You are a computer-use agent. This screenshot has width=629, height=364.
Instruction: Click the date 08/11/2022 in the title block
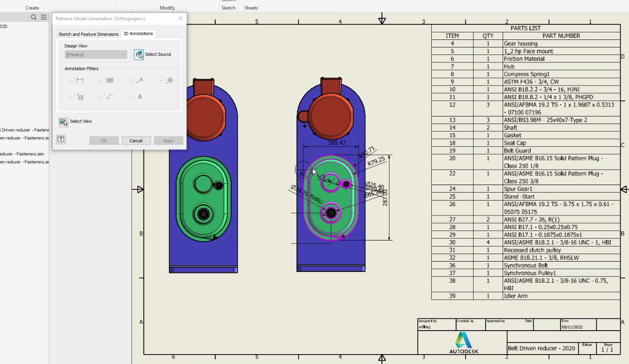coord(572,327)
